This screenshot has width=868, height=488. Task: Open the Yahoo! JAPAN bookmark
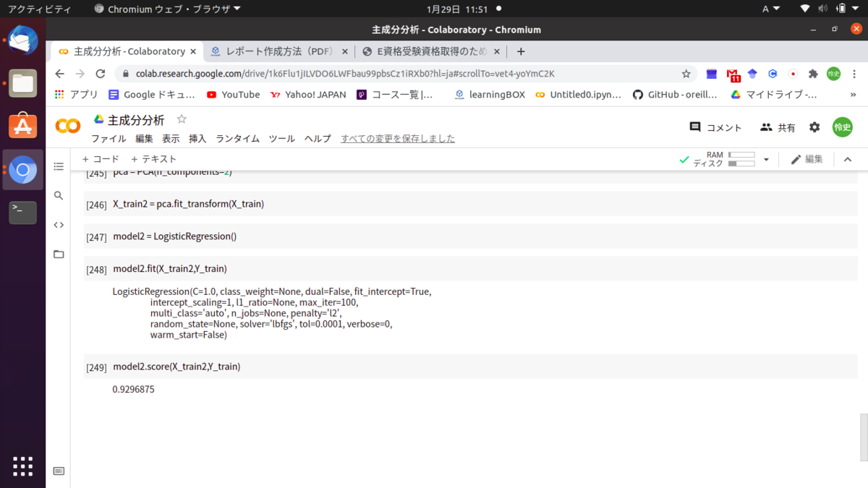point(308,95)
